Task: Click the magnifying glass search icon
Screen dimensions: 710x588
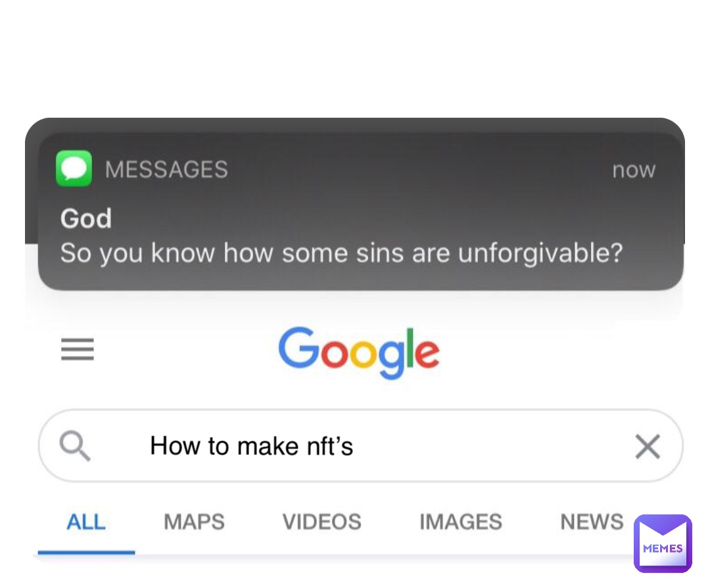Action: pos(74,446)
